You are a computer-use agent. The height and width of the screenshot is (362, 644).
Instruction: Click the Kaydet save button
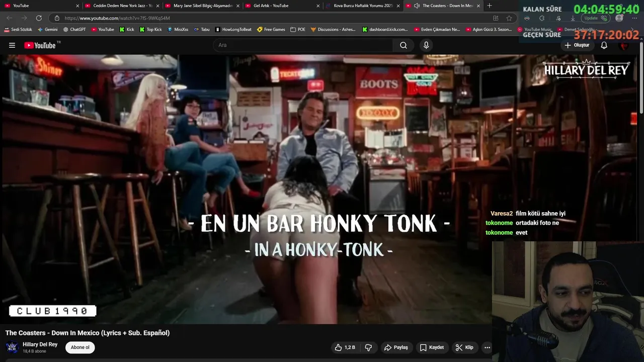pos(432,347)
